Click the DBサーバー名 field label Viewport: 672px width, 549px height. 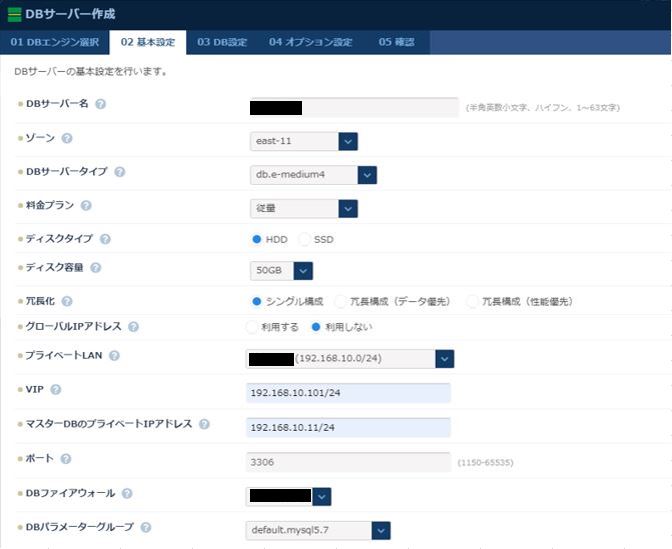click(57, 104)
